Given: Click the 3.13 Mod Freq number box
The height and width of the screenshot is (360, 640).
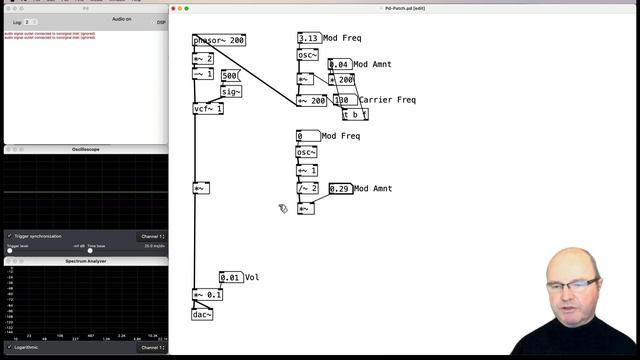Looking at the screenshot, I should point(309,38).
